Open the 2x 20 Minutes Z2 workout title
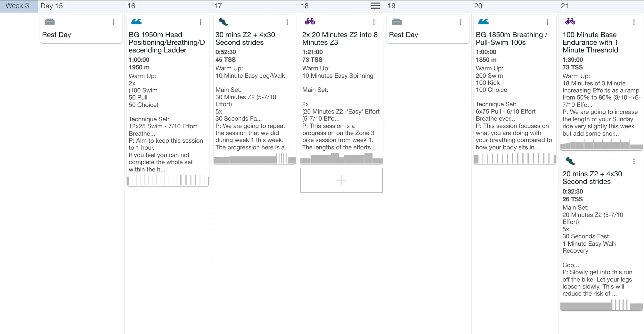644x334 pixels. point(340,38)
